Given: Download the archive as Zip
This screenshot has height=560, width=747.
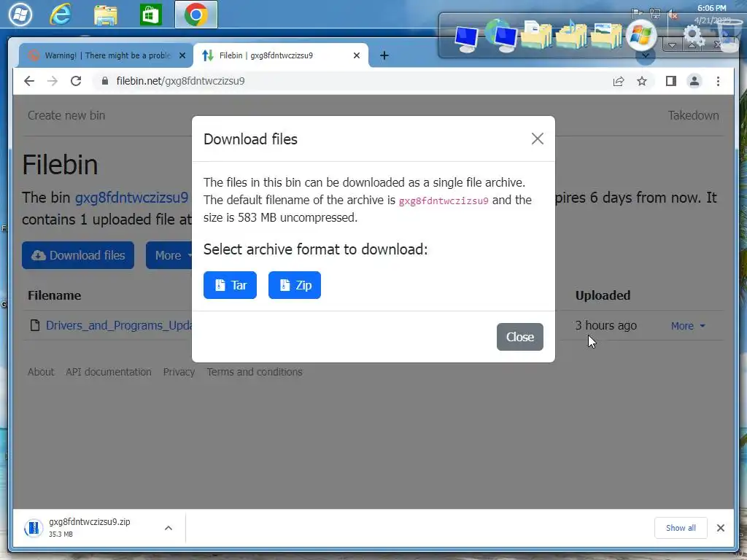Looking at the screenshot, I should pos(295,285).
